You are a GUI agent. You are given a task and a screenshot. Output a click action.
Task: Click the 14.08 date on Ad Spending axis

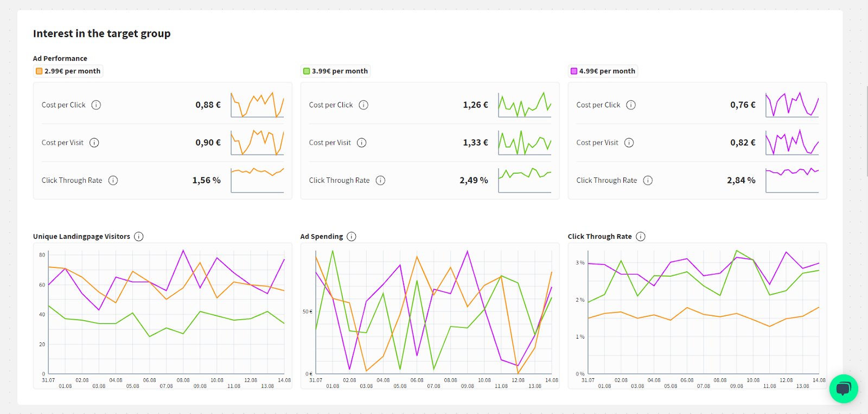[552, 380]
